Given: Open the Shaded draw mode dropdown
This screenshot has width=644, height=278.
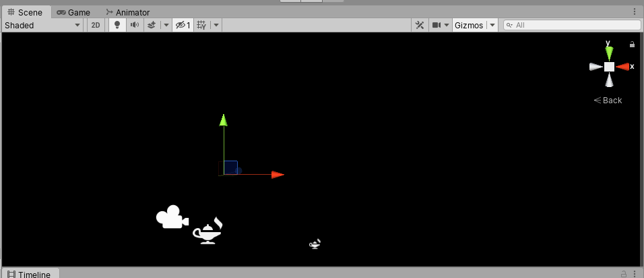Looking at the screenshot, I should 42,25.
